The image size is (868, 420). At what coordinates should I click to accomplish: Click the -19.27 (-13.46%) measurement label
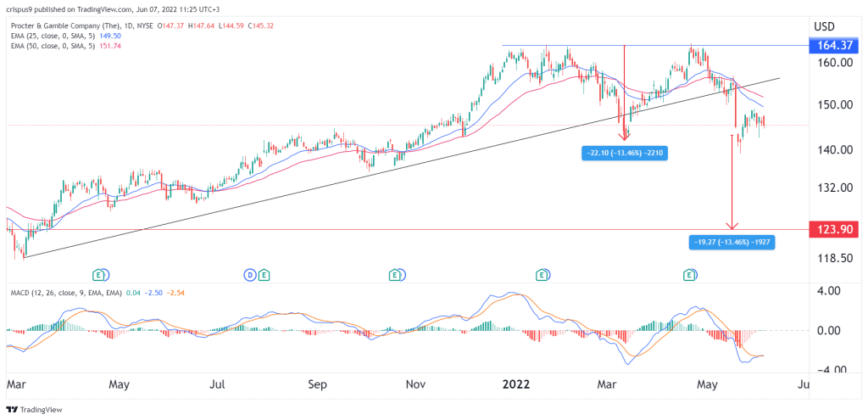point(732,242)
